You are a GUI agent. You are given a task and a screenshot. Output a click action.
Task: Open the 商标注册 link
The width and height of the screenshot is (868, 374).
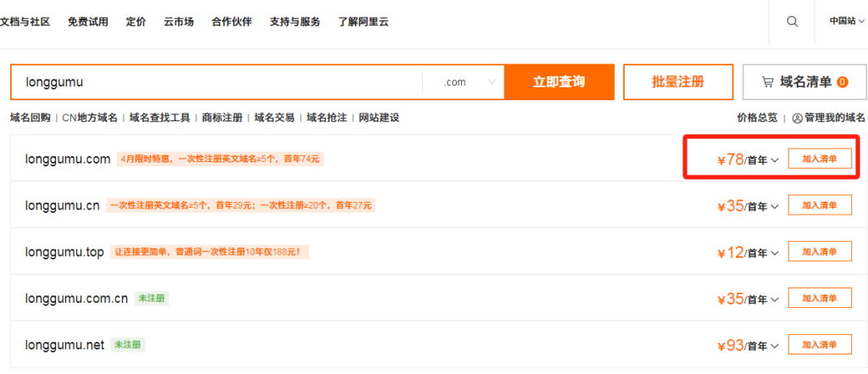tap(223, 118)
